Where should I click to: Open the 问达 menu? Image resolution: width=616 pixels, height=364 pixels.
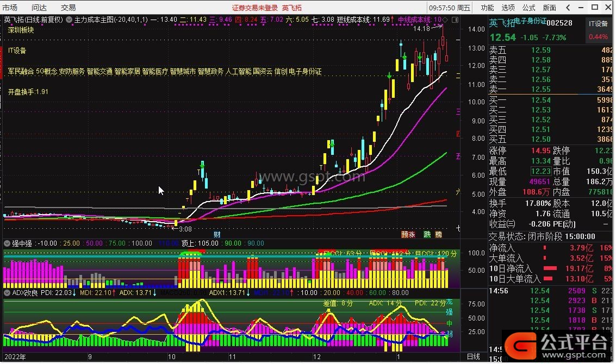coord(39,8)
